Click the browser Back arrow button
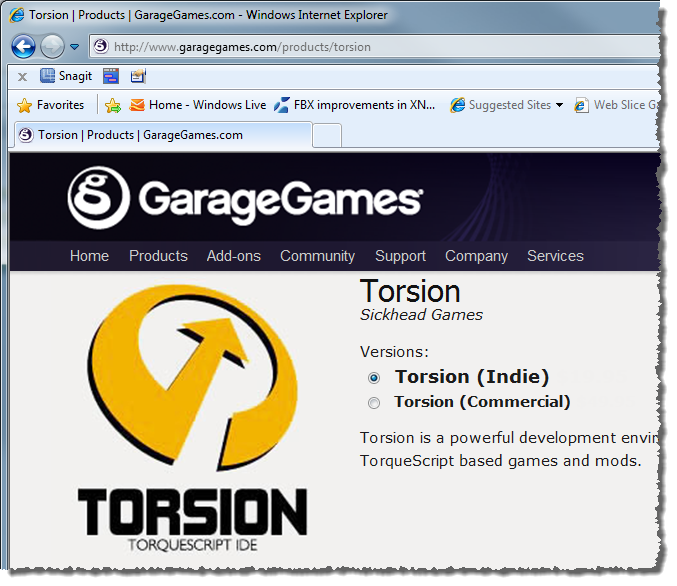This screenshot has width=677, height=586. click(23, 46)
